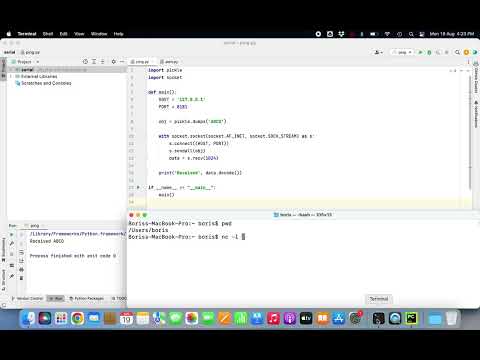Click the trash Clear All icon in Run console
Viewport: 480px width, 360px height.
point(21,278)
